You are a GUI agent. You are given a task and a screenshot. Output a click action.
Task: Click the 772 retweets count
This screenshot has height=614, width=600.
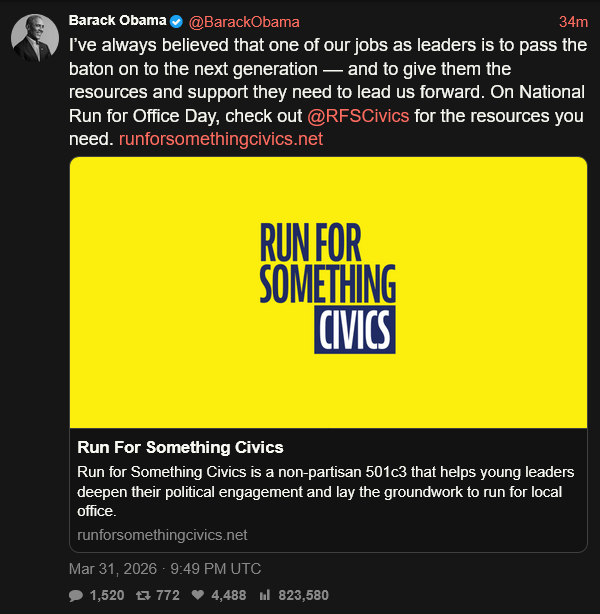click(x=166, y=595)
